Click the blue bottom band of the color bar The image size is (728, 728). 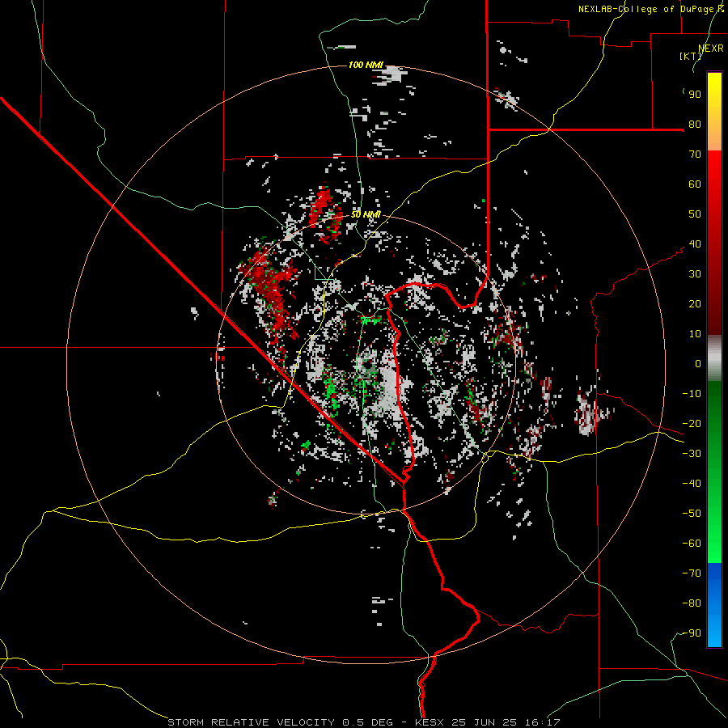pyautogui.click(x=714, y=604)
